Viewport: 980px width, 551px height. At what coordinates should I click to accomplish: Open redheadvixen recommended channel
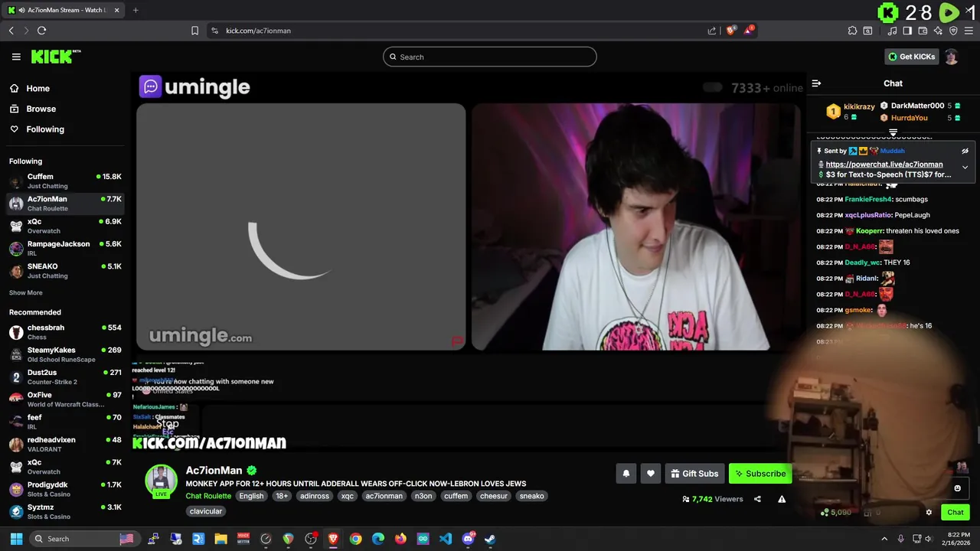65,444
